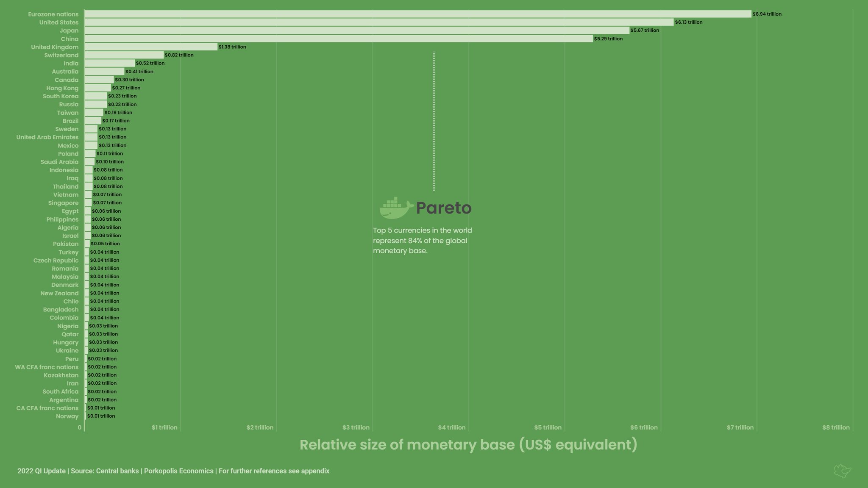Click the "United Arab Emirates" label
This screenshot has width=868, height=488.
[x=47, y=137]
